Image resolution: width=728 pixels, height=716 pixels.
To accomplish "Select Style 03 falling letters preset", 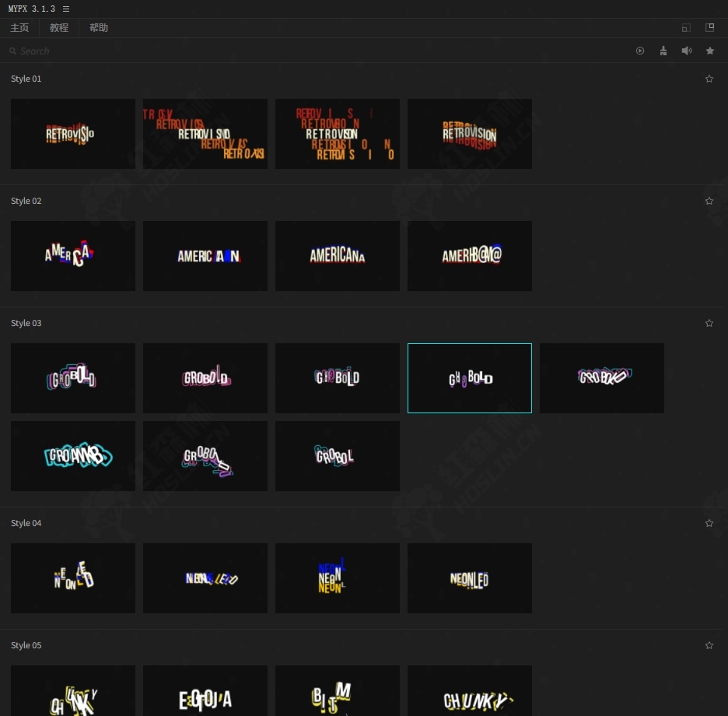I will (x=205, y=456).
